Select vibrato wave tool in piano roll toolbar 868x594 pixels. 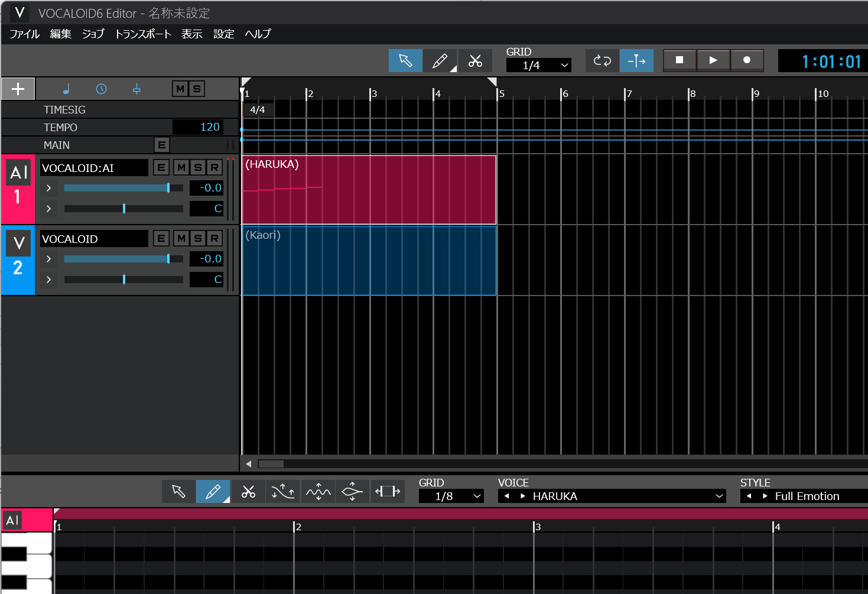(318, 492)
